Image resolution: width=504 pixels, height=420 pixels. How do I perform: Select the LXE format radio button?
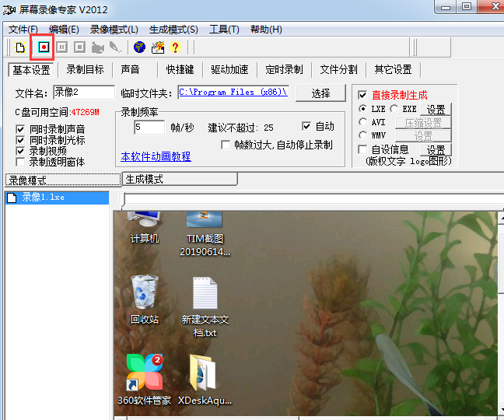click(x=362, y=109)
